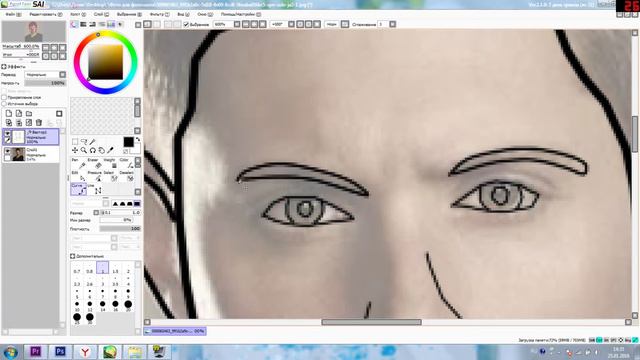This screenshot has height=360, width=640.
Task: Toggle the selection source checkbox
Action: (x=4, y=104)
